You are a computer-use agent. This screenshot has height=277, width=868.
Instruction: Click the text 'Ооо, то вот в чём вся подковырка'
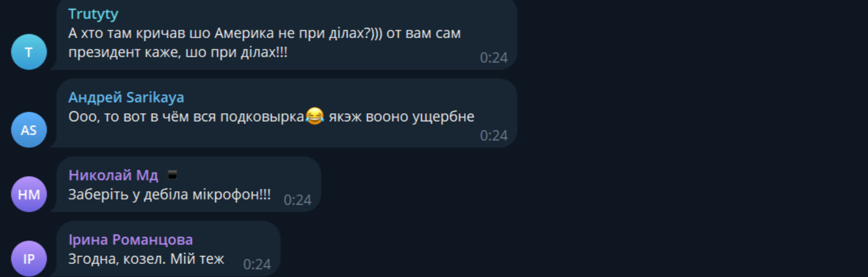tap(186, 117)
